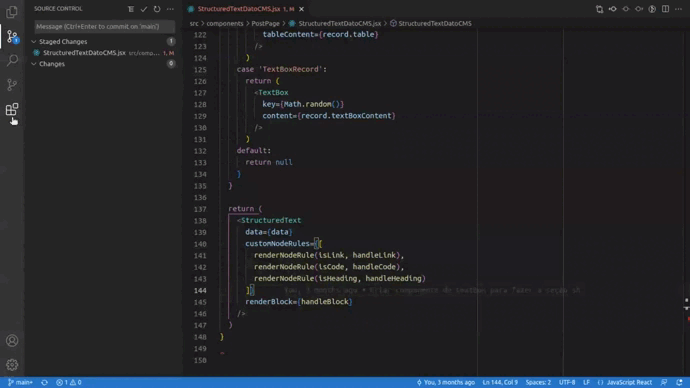Click the open changes icon in editor toolbar
The height and width of the screenshot is (388, 690).
pyautogui.click(x=599, y=9)
